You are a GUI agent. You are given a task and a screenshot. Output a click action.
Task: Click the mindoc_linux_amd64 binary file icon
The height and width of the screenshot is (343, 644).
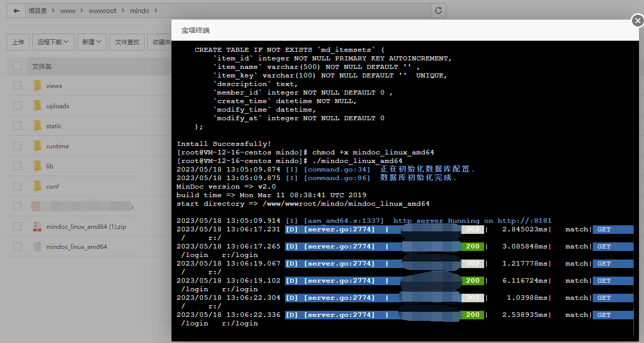tap(37, 247)
